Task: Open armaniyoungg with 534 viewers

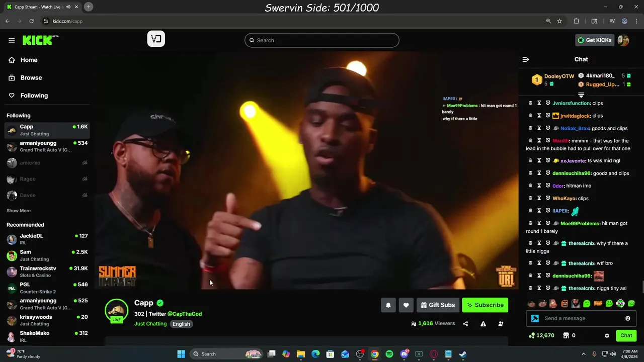Action: pos(47,146)
